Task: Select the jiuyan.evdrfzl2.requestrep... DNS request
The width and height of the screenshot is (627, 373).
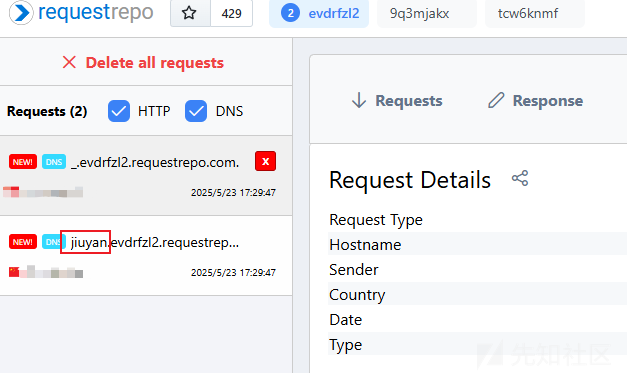Action: coord(146,256)
